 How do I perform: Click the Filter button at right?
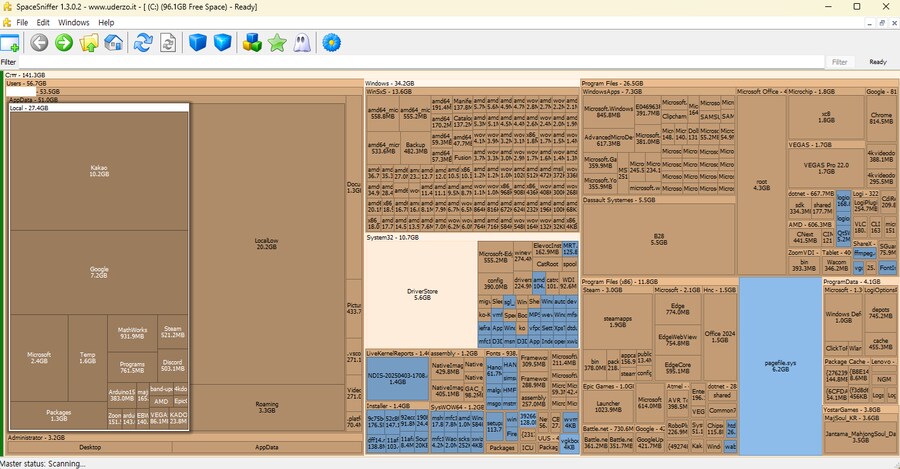(840, 62)
